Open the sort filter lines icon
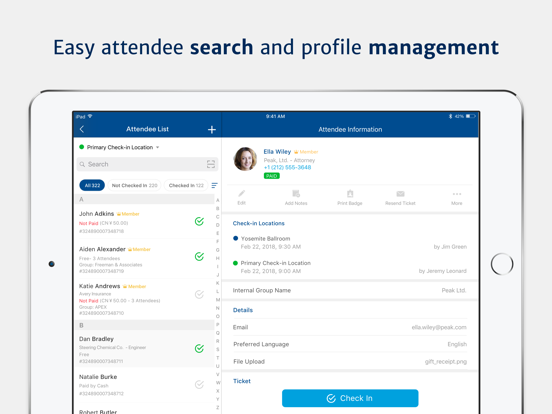This screenshot has height=414, width=552. tap(214, 185)
